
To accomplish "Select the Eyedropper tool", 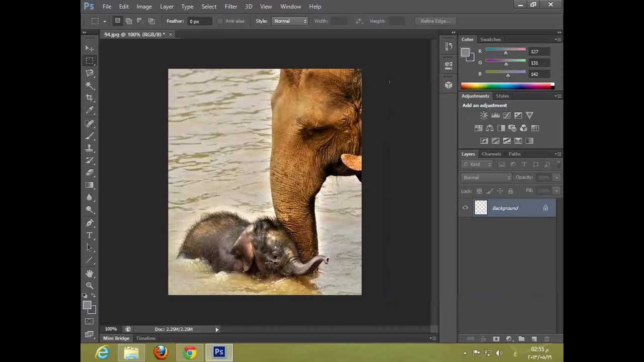I will (x=90, y=111).
